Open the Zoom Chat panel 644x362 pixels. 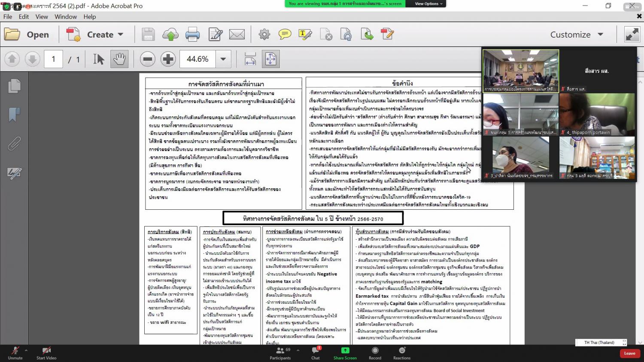pyautogui.click(x=316, y=353)
